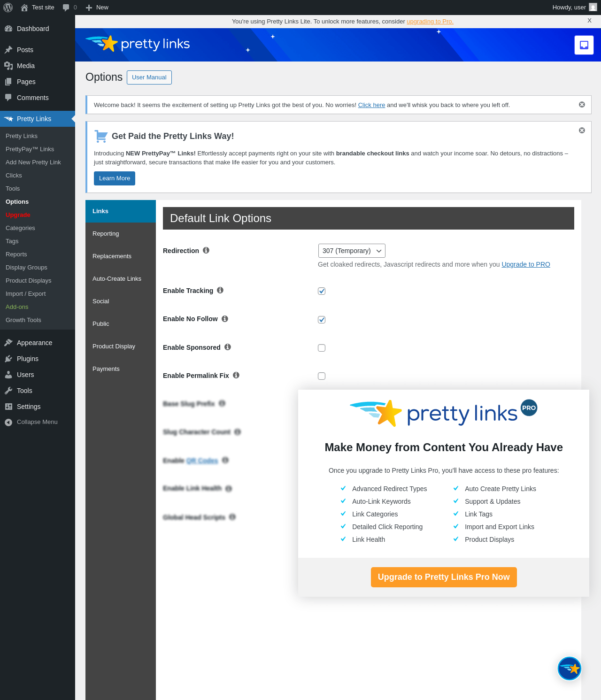Switch to the Product Display tab
Image resolution: width=601 pixels, height=700 pixels.
click(121, 346)
